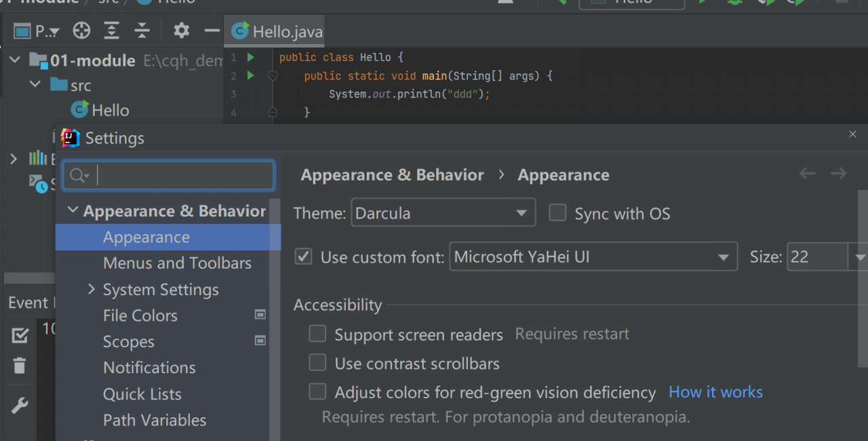Click the Scratches and Consoles icon
Viewport: 868px width, 441px height.
(38, 183)
